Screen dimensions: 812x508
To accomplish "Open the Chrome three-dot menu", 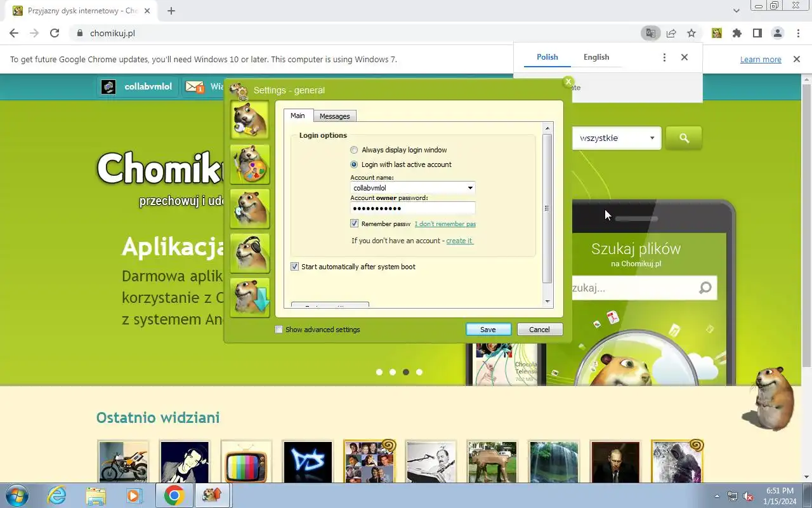I will click(x=797, y=33).
